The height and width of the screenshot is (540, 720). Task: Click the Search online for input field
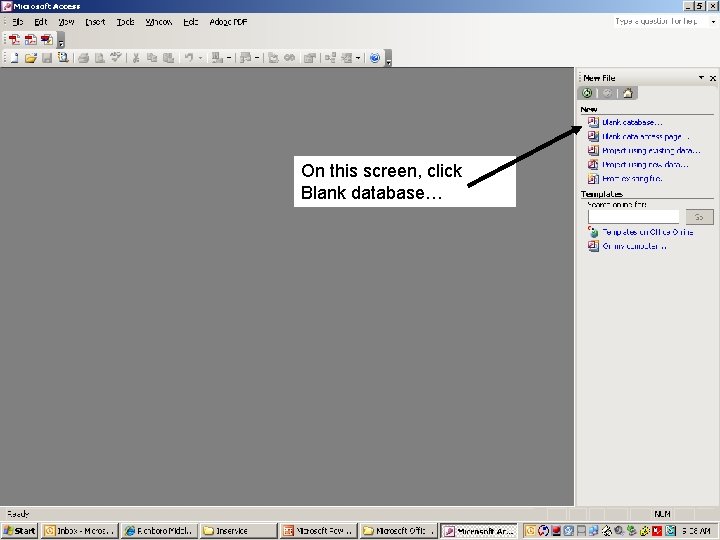click(x=633, y=217)
